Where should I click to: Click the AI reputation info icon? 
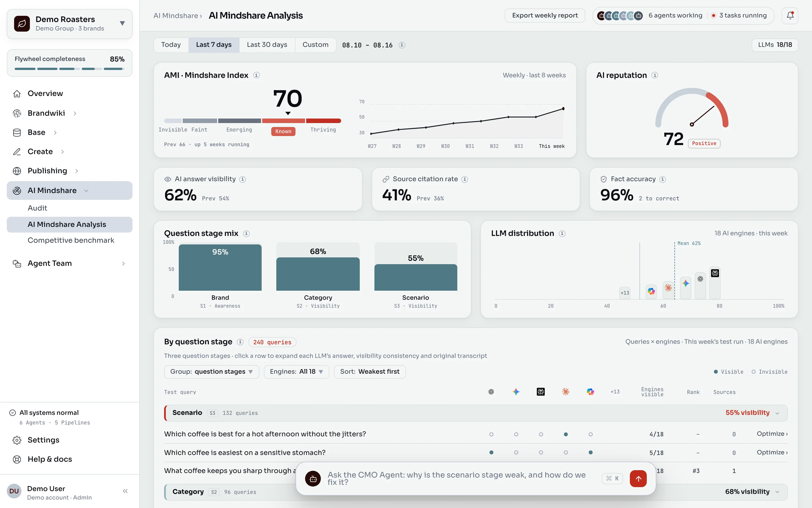click(654, 75)
